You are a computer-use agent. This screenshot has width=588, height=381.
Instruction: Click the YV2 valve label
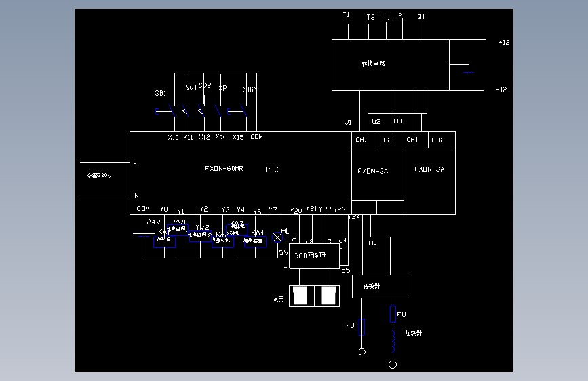(203, 227)
